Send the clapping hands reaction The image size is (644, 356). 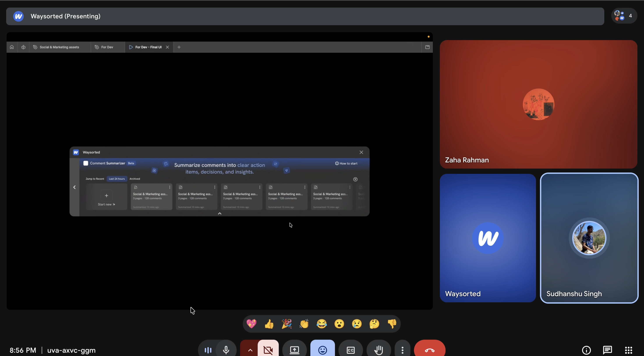tap(304, 324)
